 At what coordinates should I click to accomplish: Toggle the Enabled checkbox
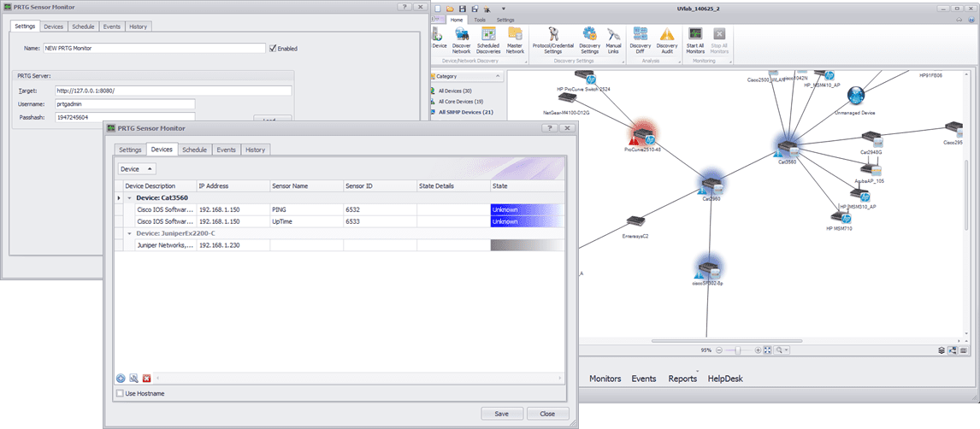[273, 48]
